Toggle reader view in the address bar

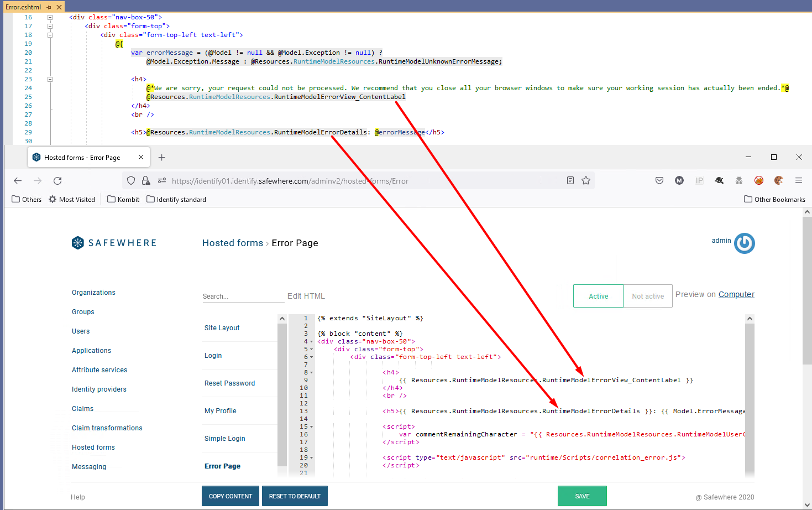click(x=570, y=181)
